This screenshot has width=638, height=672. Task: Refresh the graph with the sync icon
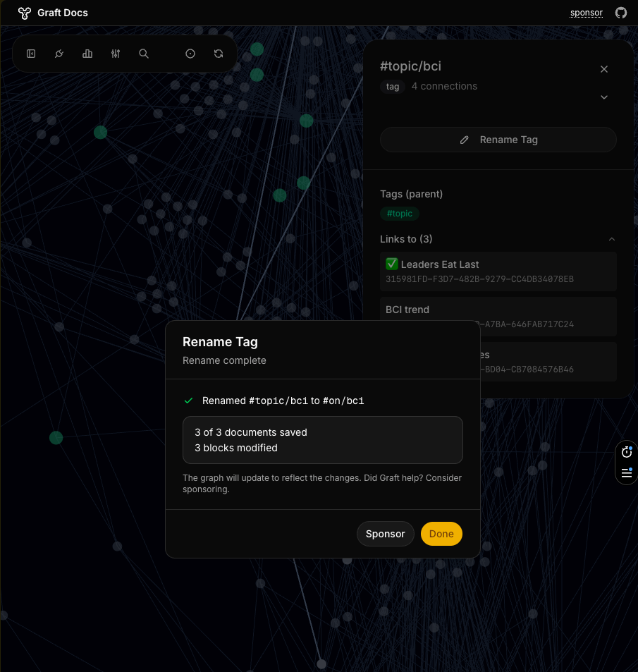tap(219, 54)
